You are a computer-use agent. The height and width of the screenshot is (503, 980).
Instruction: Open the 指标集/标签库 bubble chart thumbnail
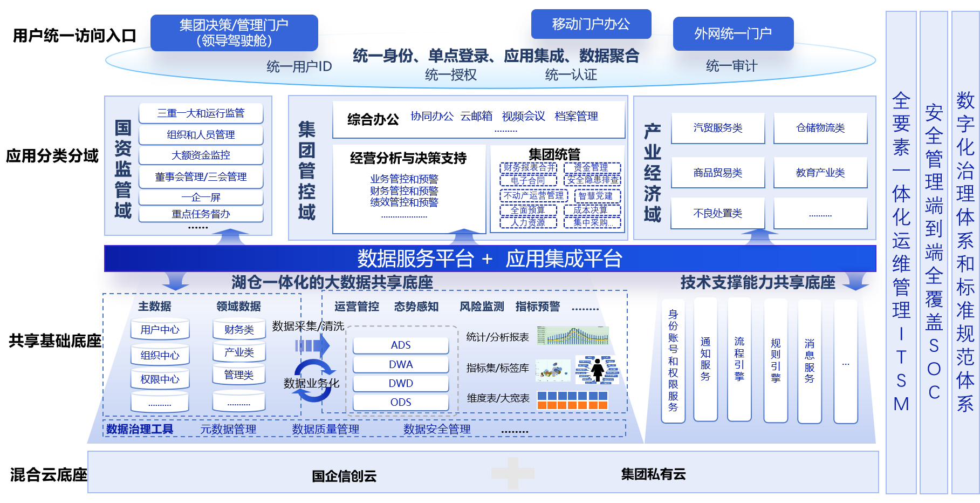553,370
